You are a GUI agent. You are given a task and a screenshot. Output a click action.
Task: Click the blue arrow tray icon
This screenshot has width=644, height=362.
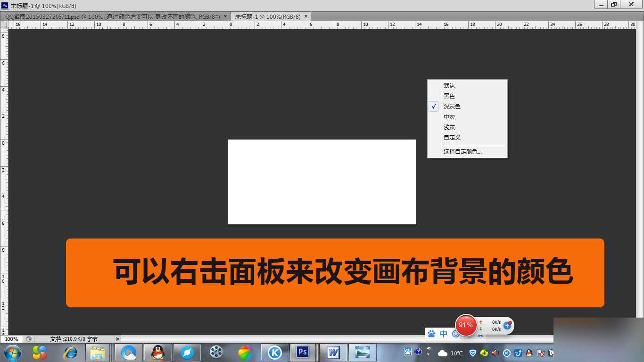point(518,353)
